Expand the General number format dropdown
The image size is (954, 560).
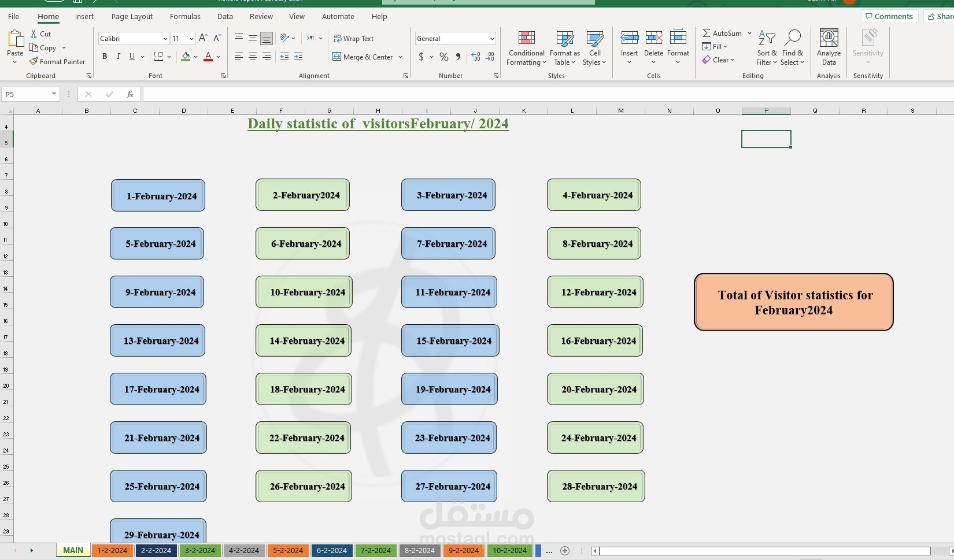[492, 39]
